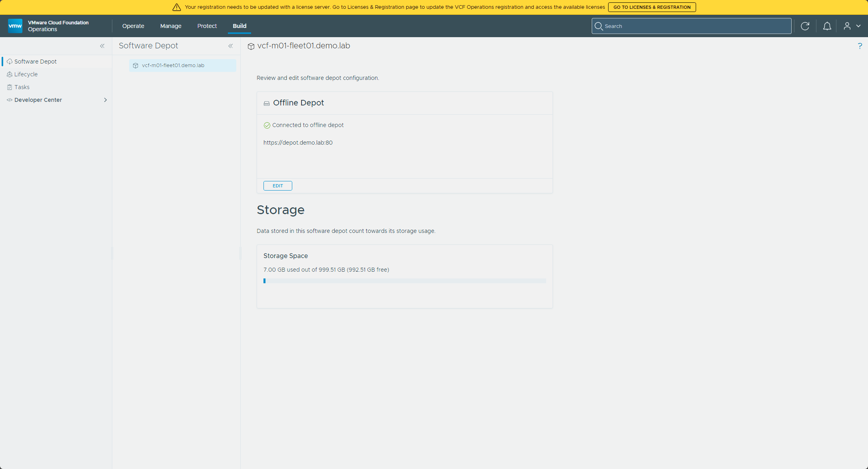This screenshot has width=868, height=469.
Task: Open the Manage menu
Action: point(171,26)
